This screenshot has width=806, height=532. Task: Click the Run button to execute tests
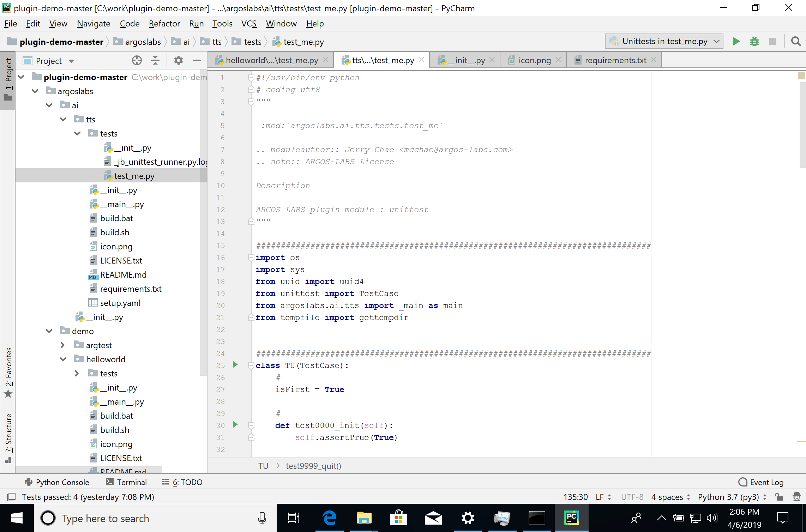pyautogui.click(x=736, y=42)
